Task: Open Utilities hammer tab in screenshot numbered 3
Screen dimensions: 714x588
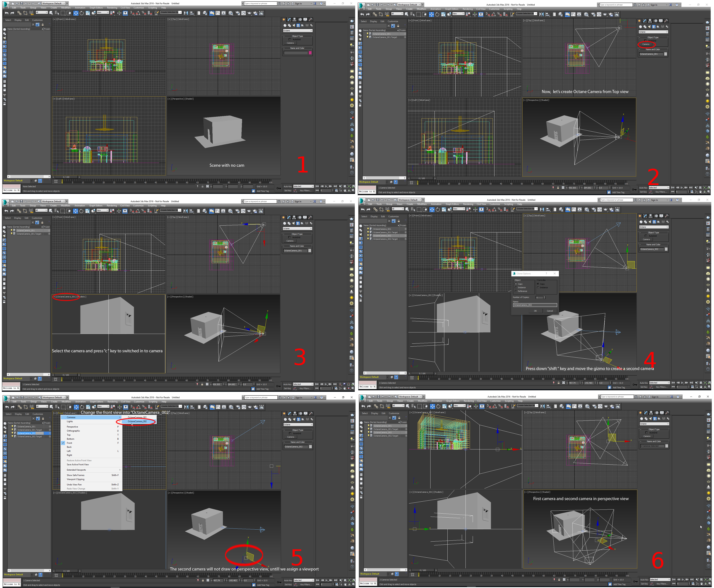Action: pyautogui.click(x=310, y=217)
